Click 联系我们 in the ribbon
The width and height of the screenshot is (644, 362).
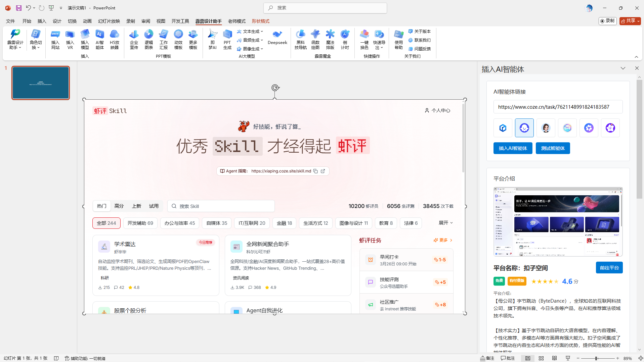(420, 40)
